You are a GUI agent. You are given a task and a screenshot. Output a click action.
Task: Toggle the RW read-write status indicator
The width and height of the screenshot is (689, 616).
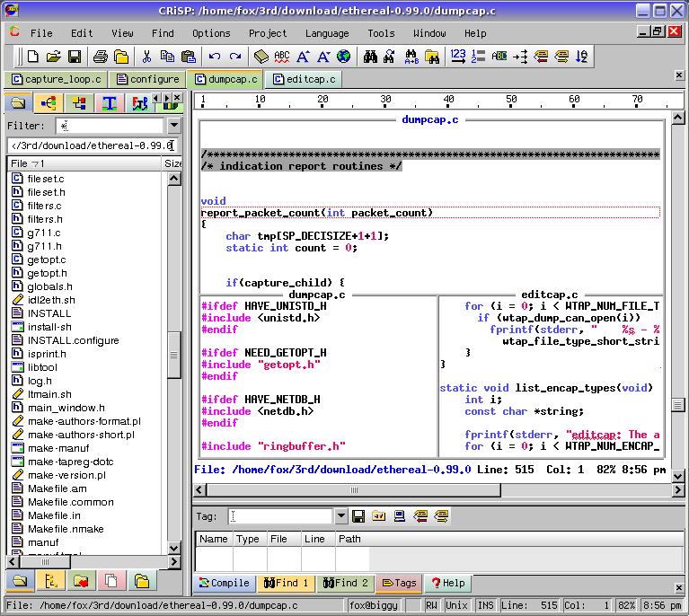click(x=432, y=606)
